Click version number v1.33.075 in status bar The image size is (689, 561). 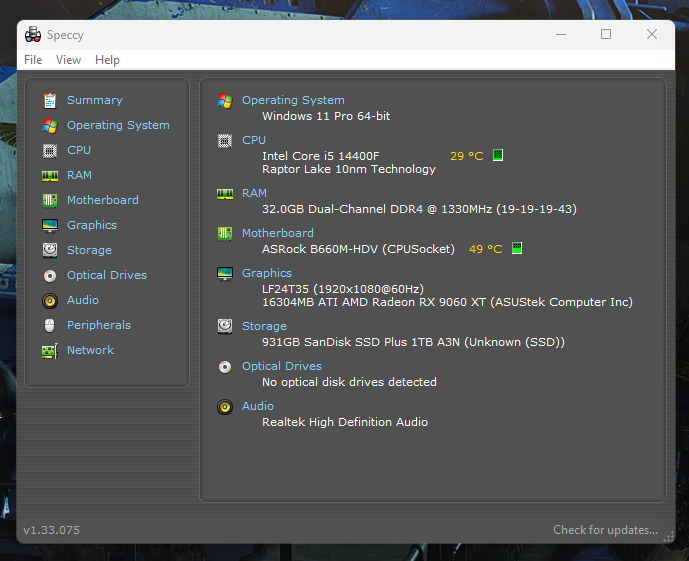coord(51,530)
